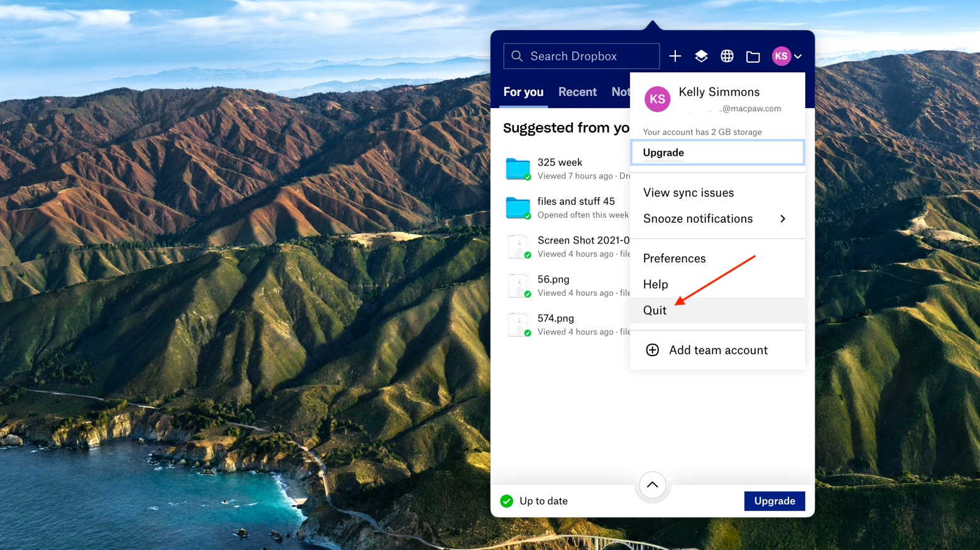Expand Snooze notifications submenu arrow
This screenshot has height=550, width=980.
point(783,219)
